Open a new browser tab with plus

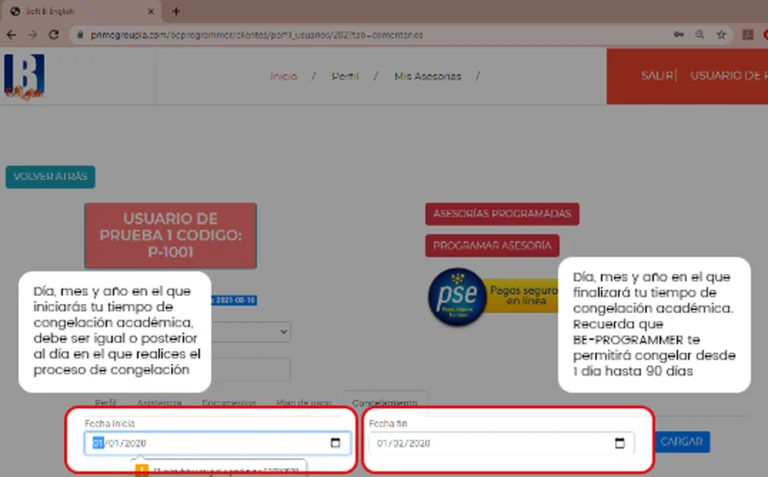(176, 11)
